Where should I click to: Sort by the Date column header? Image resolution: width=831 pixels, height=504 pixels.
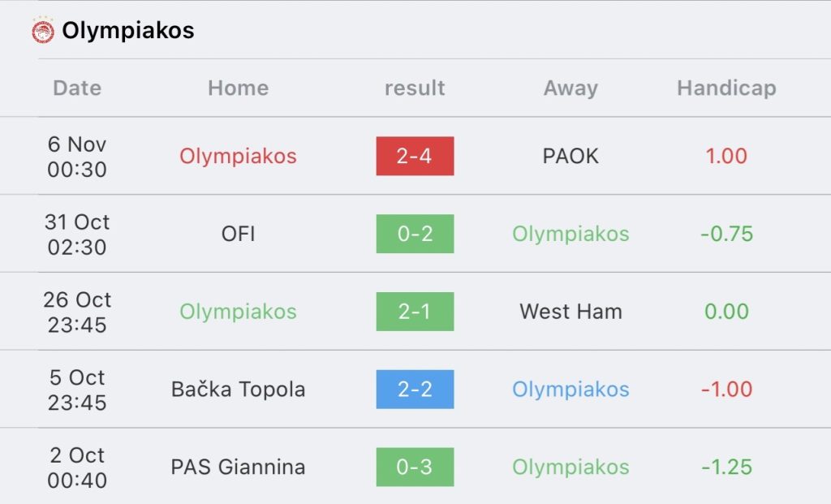click(x=77, y=88)
